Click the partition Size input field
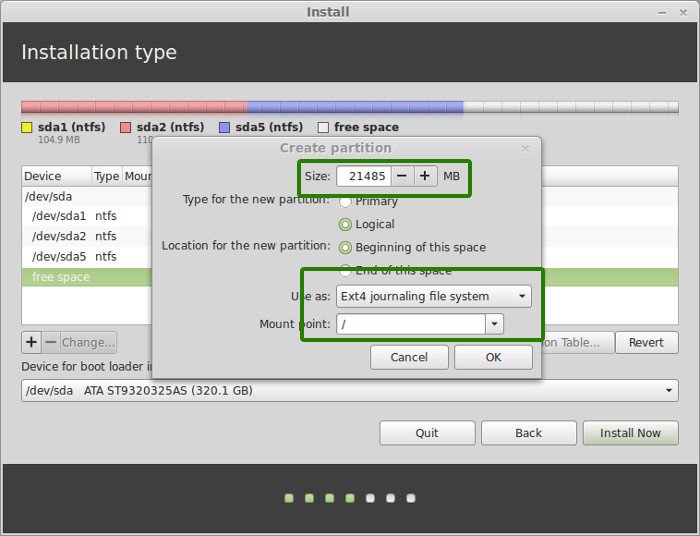The image size is (700, 536). tap(362, 176)
